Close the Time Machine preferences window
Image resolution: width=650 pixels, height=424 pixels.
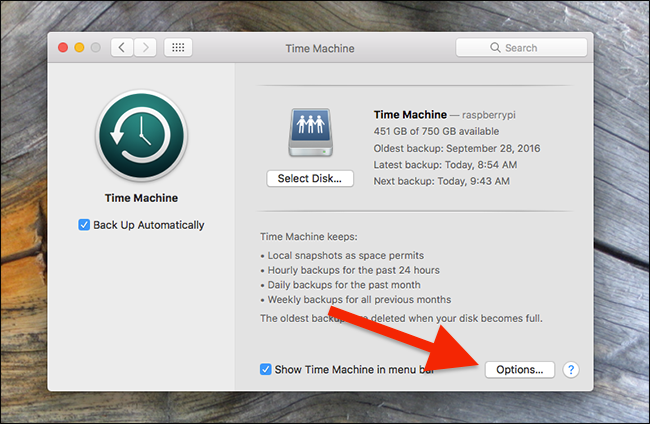(63, 48)
